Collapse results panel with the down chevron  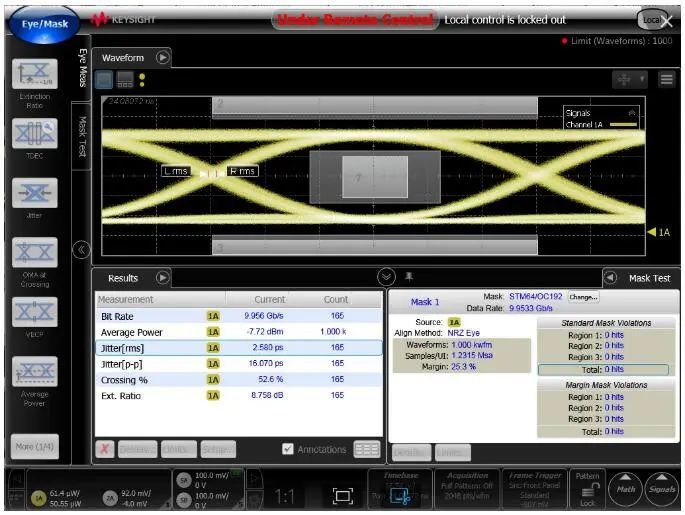tap(386, 277)
